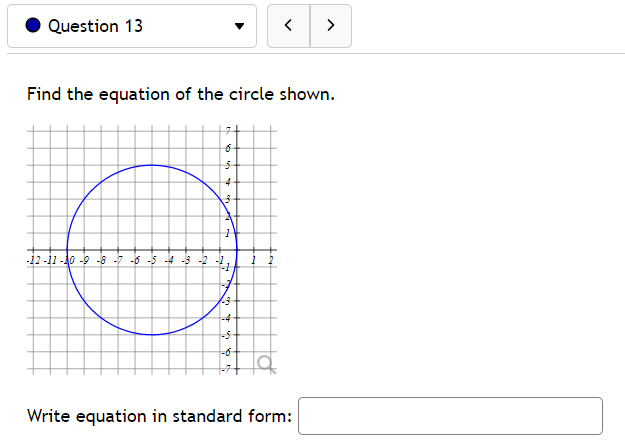Click the '7' label on the y-axis
Screen dimensions: 625x448
click(x=228, y=131)
